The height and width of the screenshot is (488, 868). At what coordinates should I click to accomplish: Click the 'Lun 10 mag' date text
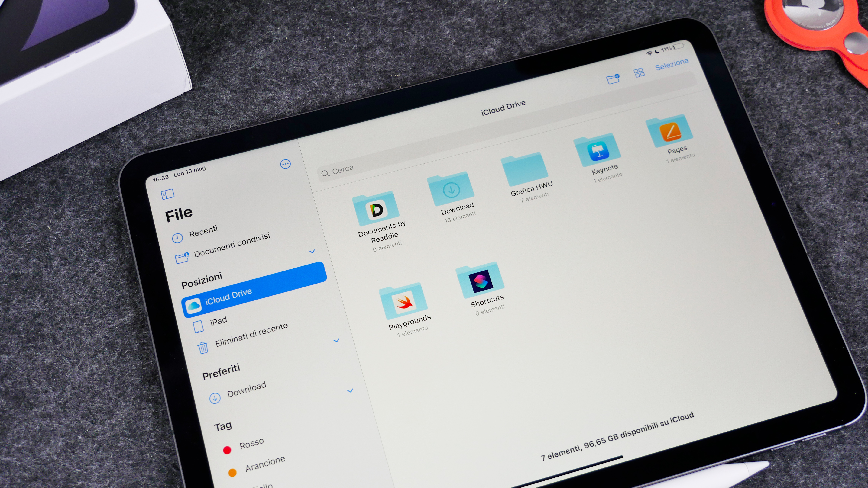189,171
